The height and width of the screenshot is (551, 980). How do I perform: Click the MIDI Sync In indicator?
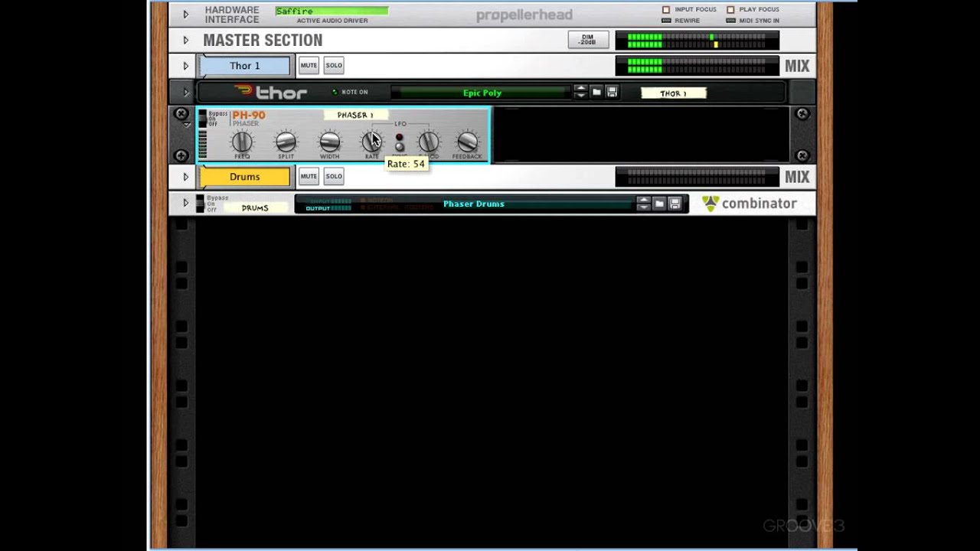730,21
